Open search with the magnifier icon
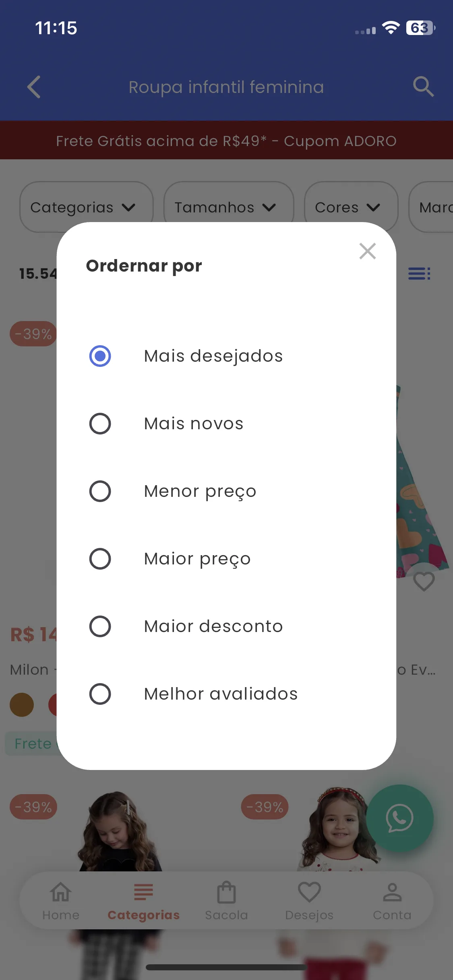 click(x=423, y=86)
